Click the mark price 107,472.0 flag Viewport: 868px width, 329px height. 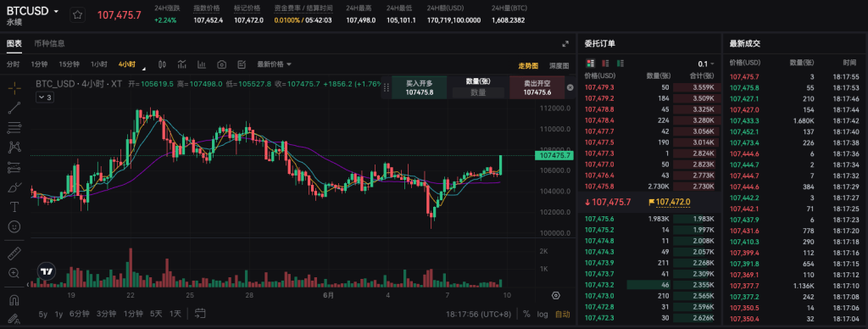click(669, 202)
